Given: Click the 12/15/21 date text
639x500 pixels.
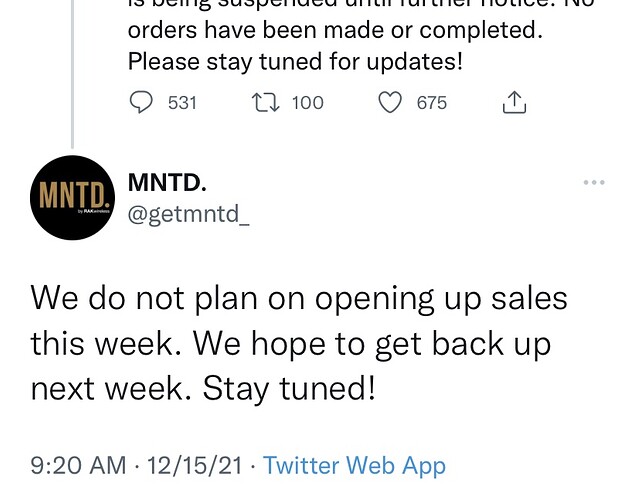Looking at the screenshot, I should point(195,465).
